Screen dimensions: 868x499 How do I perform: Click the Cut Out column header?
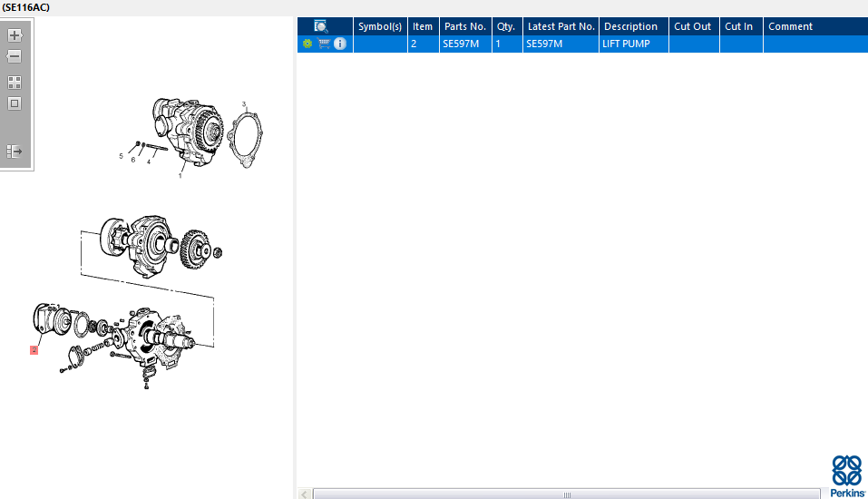click(693, 26)
